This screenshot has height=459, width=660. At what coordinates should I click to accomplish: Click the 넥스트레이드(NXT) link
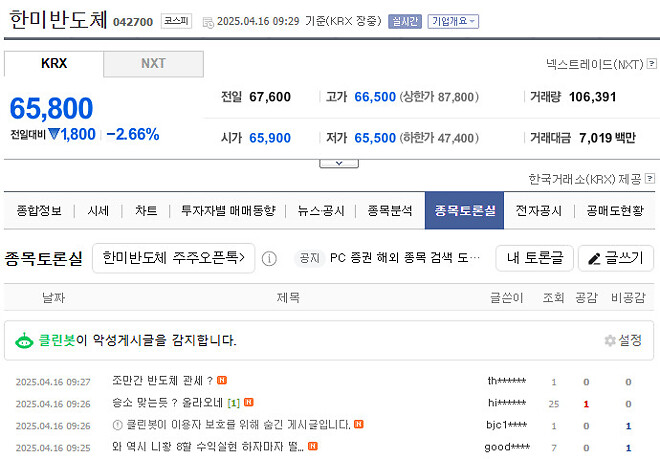point(594,64)
